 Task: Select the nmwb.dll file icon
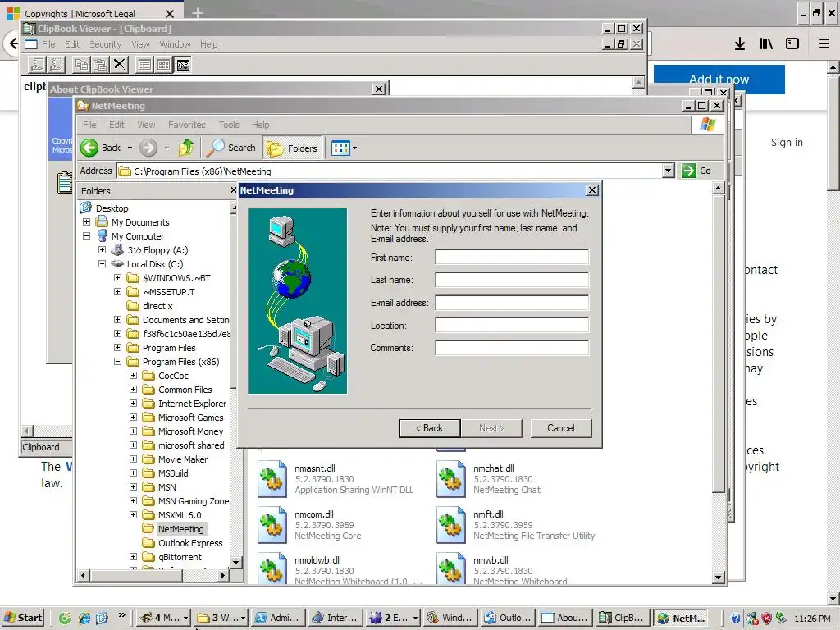[450, 568]
